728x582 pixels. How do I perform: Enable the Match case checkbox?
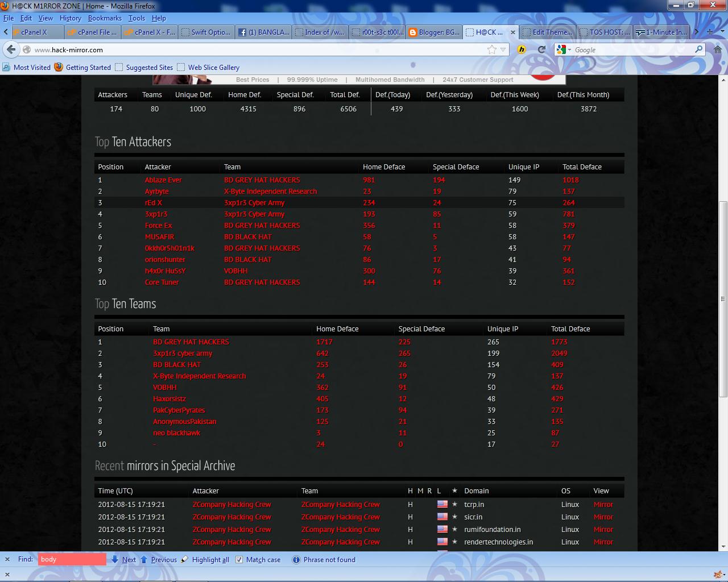pyautogui.click(x=239, y=559)
